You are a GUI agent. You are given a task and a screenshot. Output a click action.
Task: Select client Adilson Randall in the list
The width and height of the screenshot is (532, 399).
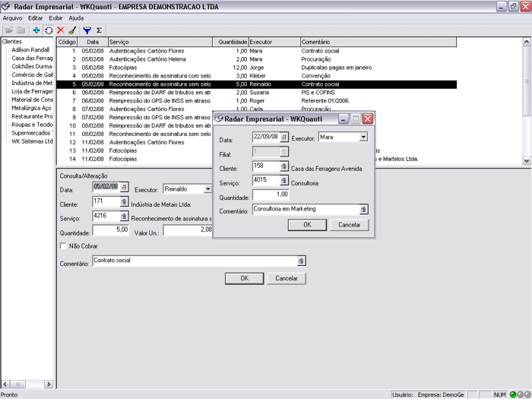31,49
